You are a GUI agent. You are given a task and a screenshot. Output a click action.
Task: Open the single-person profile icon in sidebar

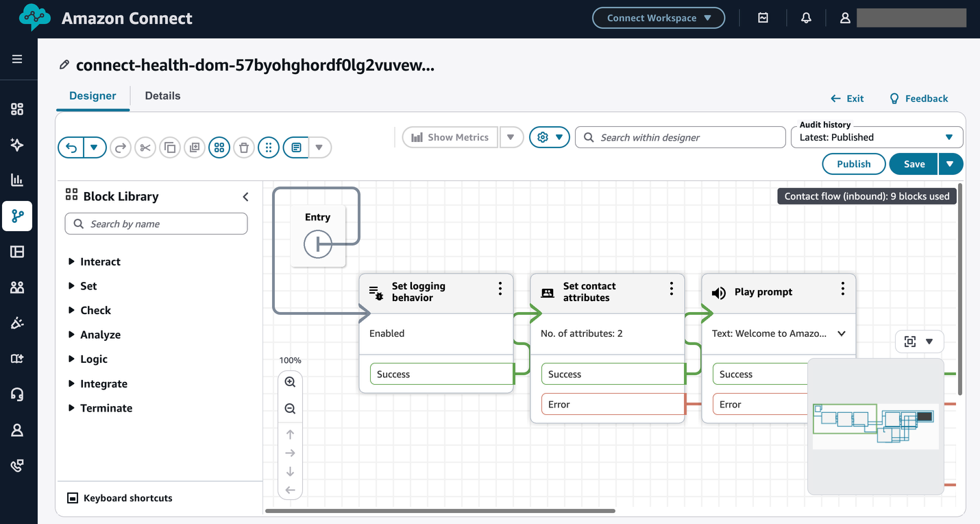click(x=17, y=430)
